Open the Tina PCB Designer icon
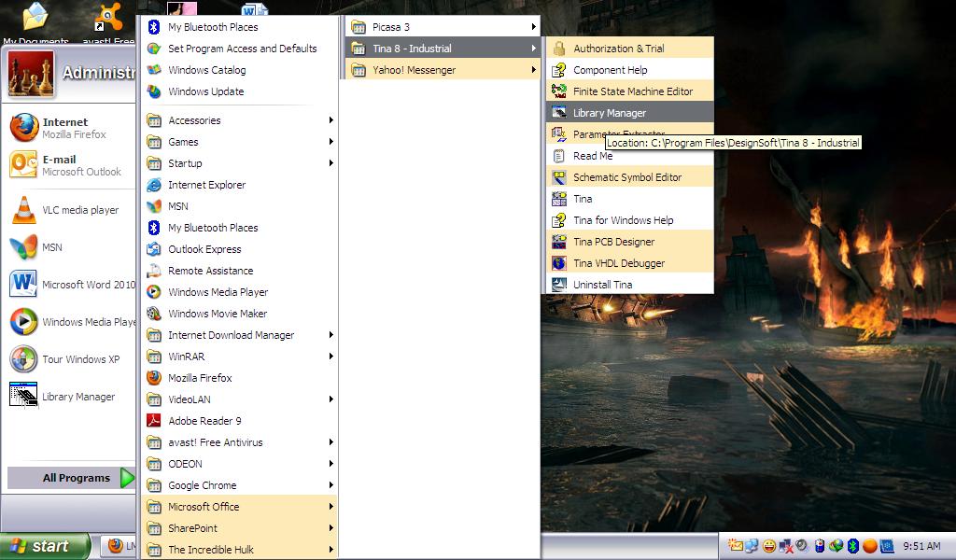Viewport: 956px width, 560px height. pyautogui.click(x=558, y=242)
